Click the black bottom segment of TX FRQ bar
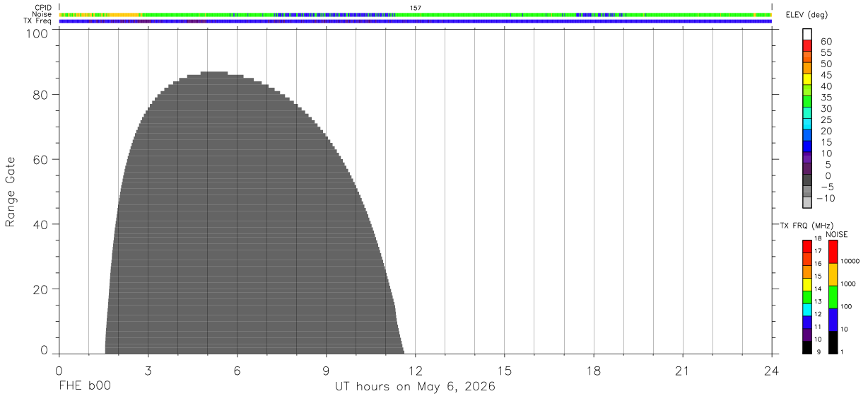Screen dimensions: 868x401 (807, 347)
